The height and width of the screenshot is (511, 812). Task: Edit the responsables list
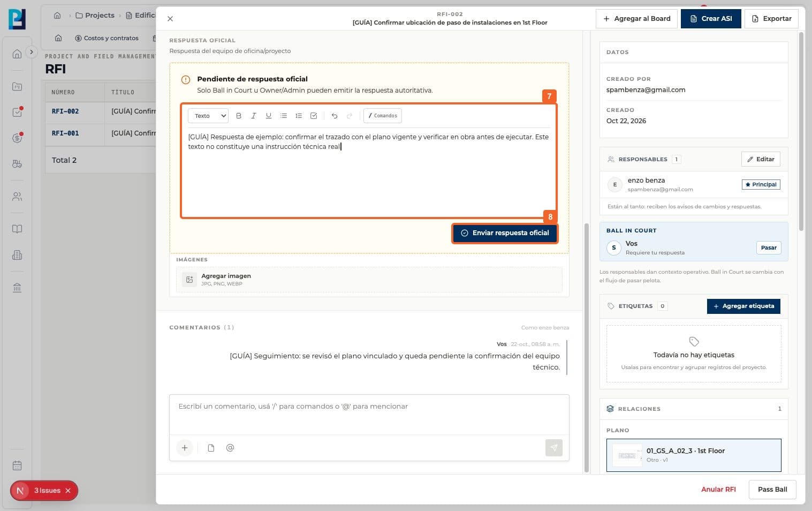click(x=761, y=159)
